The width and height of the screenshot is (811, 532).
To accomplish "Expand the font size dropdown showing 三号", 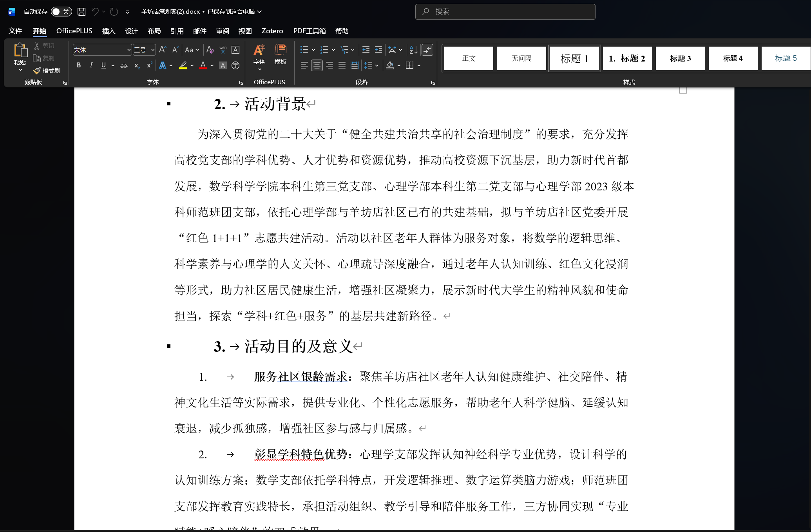I will point(153,50).
